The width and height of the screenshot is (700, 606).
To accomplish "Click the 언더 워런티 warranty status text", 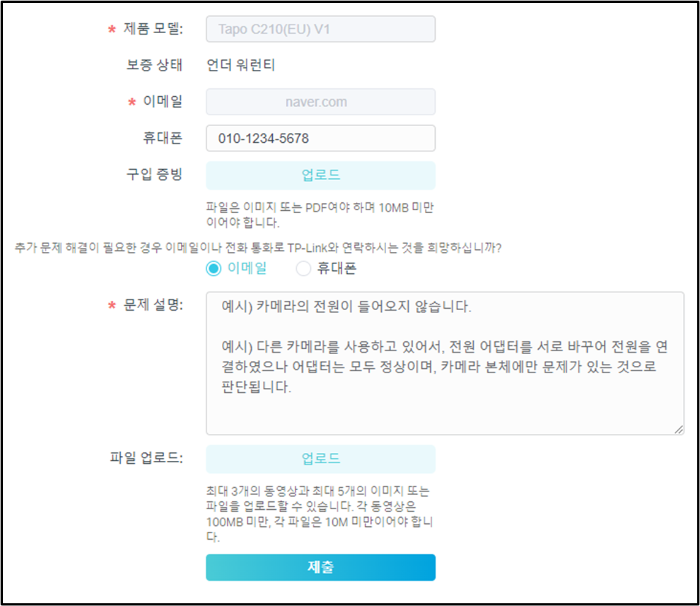I will tap(240, 66).
